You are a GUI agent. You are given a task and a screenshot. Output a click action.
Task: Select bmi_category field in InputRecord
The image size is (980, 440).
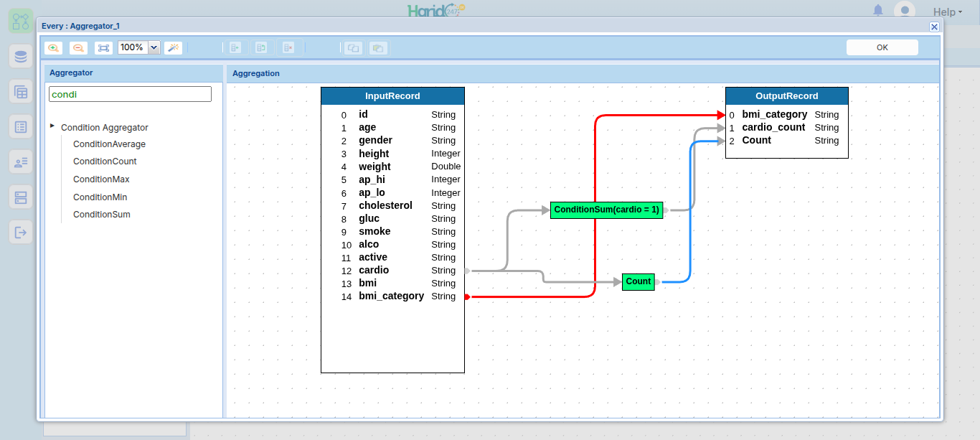tap(392, 296)
